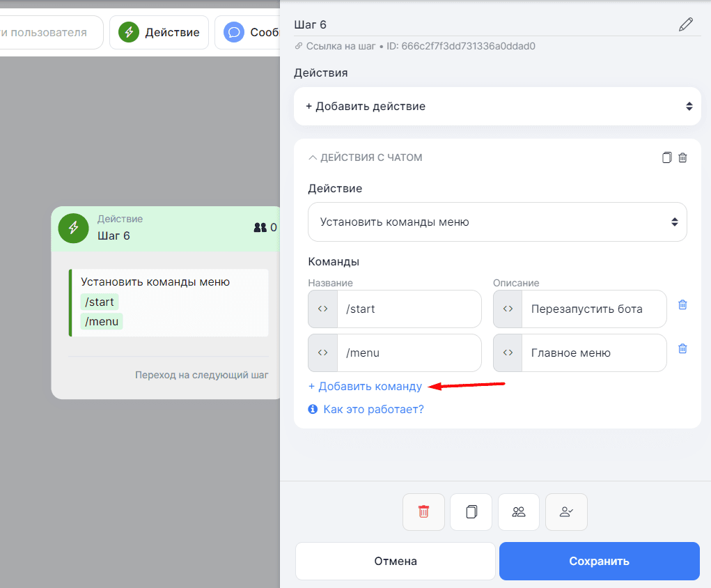Insert variable into /start name field
711x588 pixels.
322,309
